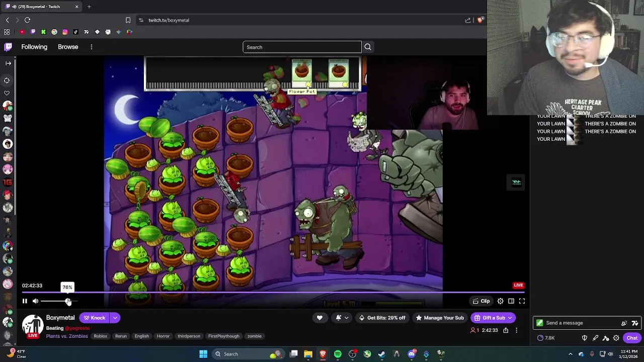Click the Boxymetal live avatar
This screenshot has height=362, width=644.
33,326
